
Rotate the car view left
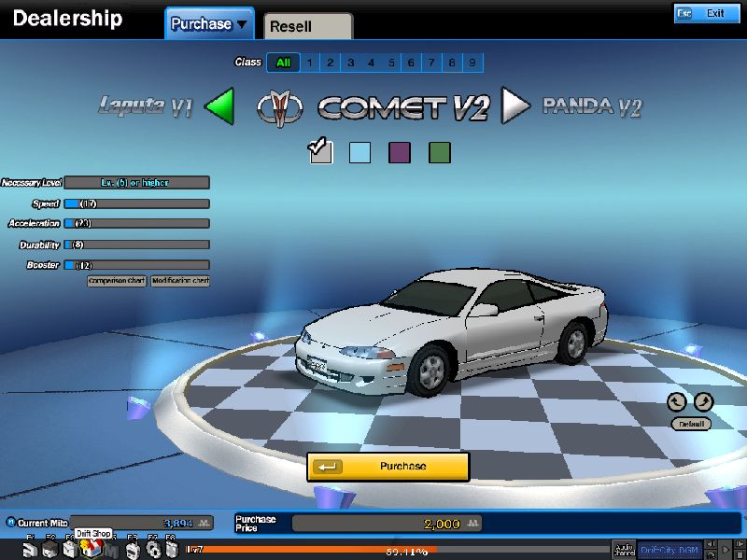(x=677, y=402)
